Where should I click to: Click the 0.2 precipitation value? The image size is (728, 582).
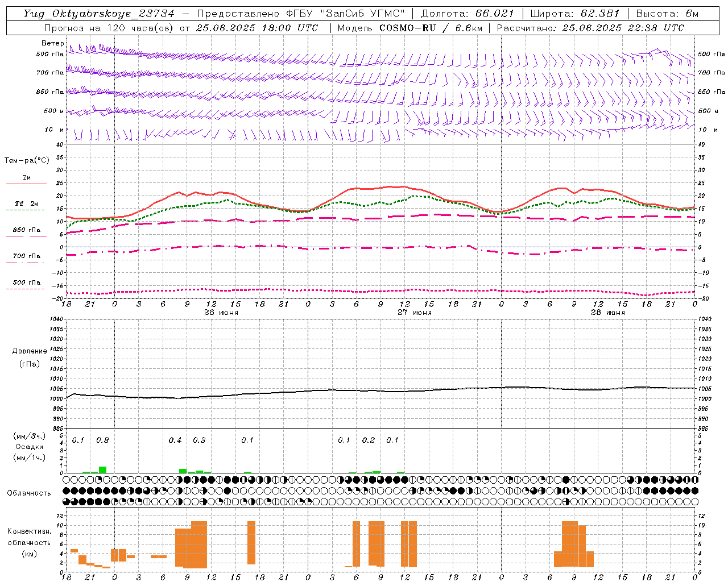coord(369,440)
